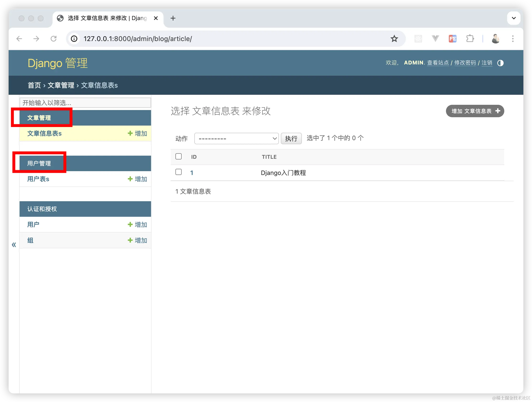
Task: Open a new browser tab
Action: [x=173, y=18]
